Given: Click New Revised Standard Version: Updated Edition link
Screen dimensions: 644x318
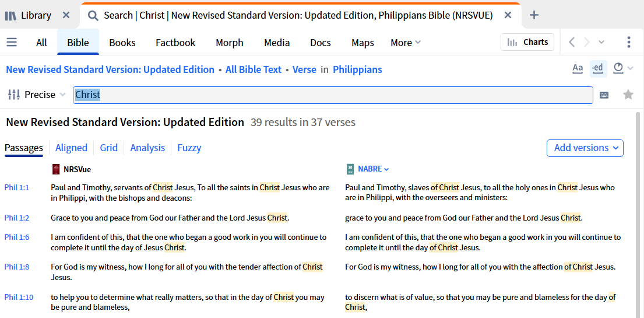Looking at the screenshot, I should [110, 69].
